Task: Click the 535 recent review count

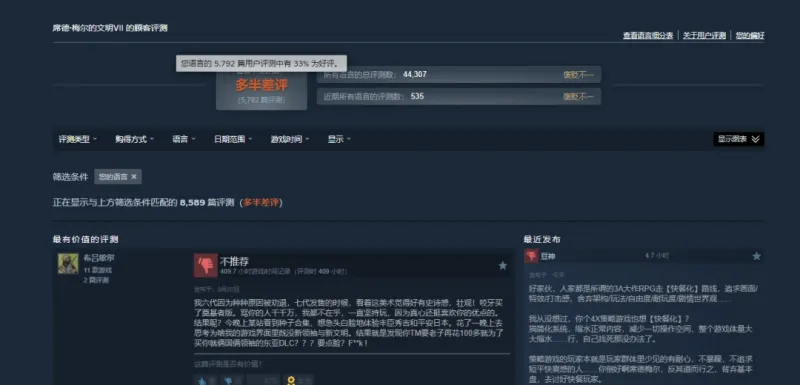Action: pos(417,96)
